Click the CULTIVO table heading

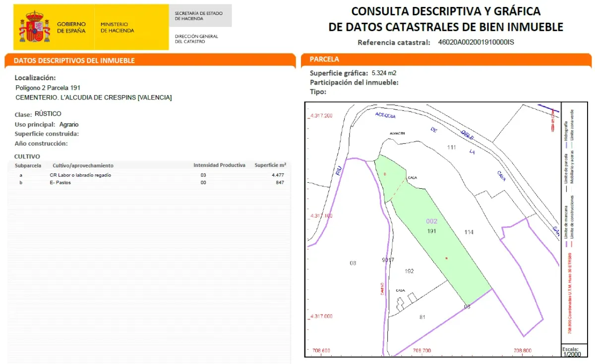pyautogui.click(x=27, y=156)
